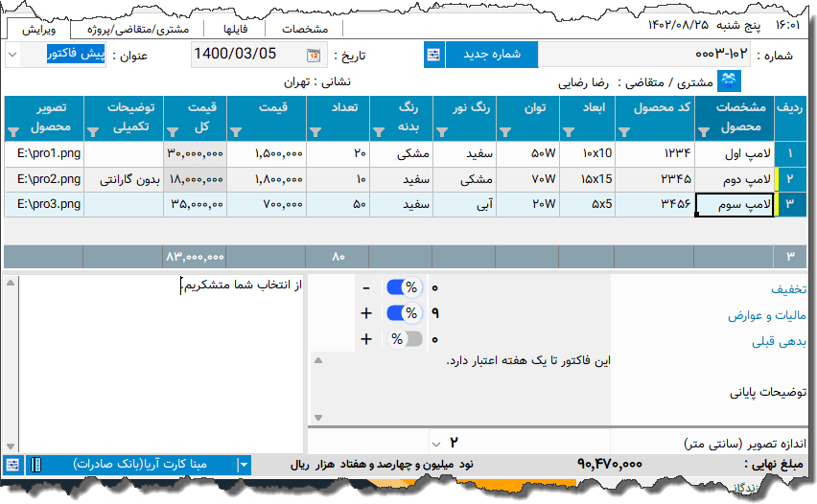The image size is (817, 504).
Task: Click the filter icon in توان column
Action: pyautogui.click(x=505, y=132)
